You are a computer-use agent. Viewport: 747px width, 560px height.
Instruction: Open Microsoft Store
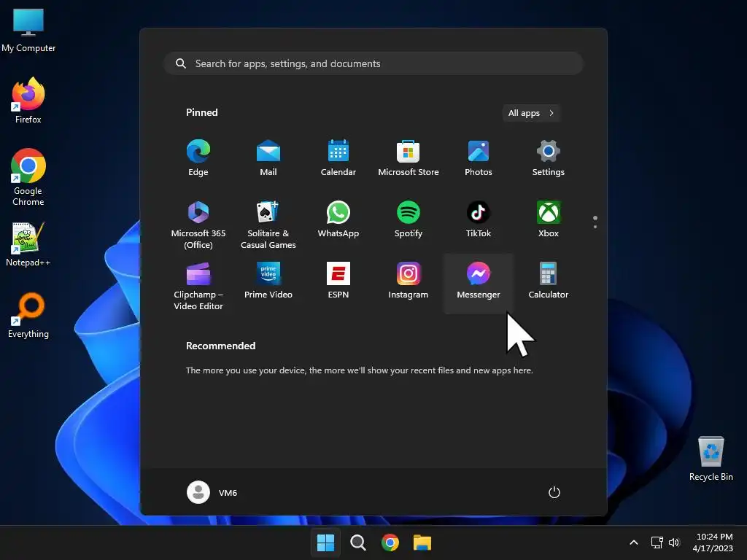click(x=409, y=158)
